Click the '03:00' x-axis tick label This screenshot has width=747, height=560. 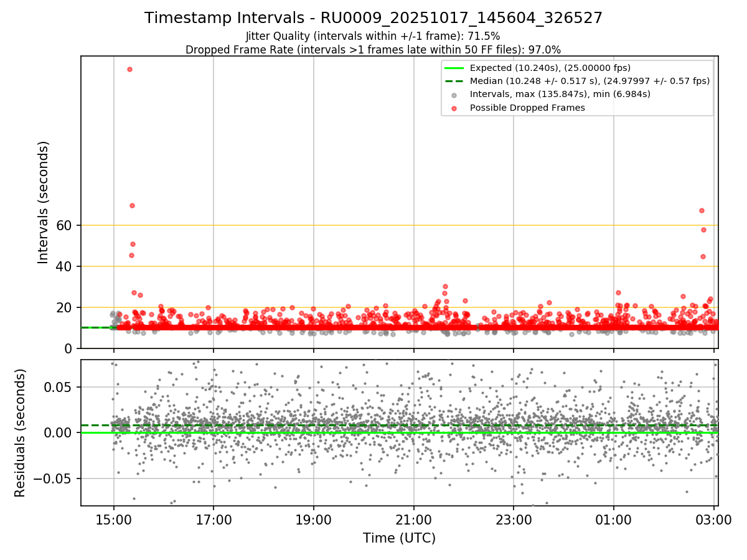click(714, 520)
